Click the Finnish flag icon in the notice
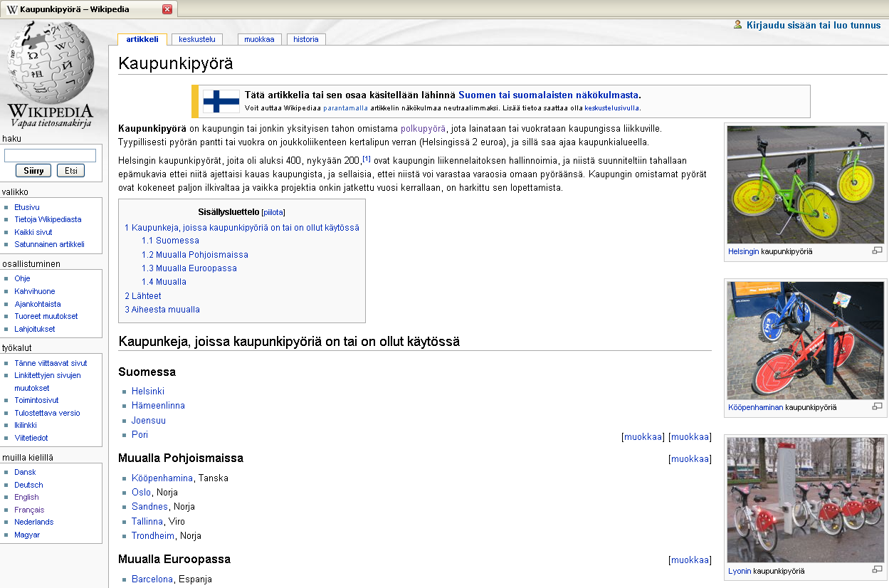 pos(221,101)
